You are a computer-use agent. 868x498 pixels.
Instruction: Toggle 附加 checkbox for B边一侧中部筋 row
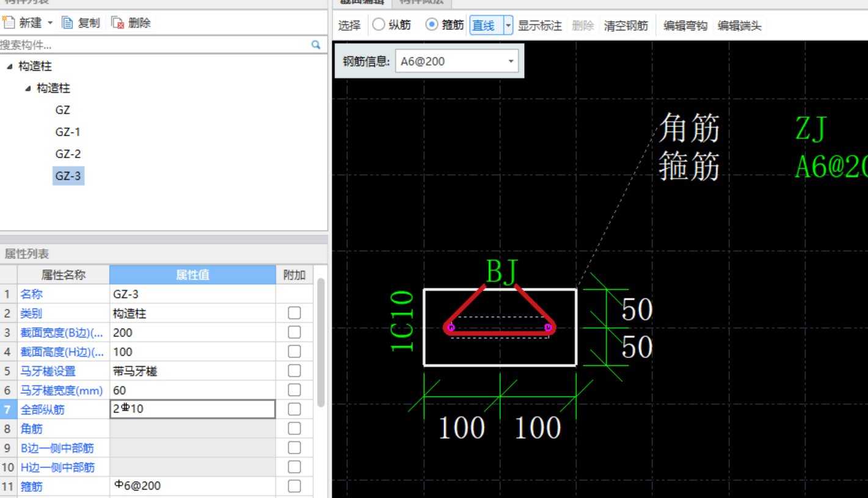(x=294, y=447)
